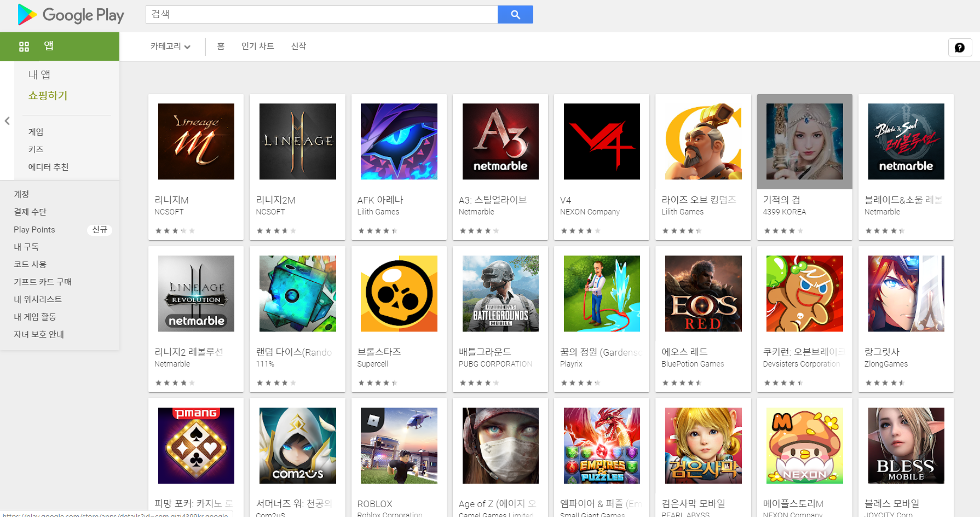Open the 검은사막 모바일 app icon
Viewport: 980px width, 517px height.
(x=703, y=446)
